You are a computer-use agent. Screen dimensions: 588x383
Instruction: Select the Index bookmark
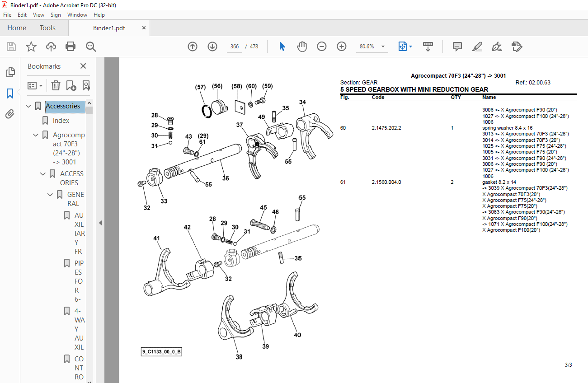click(61, 121)
